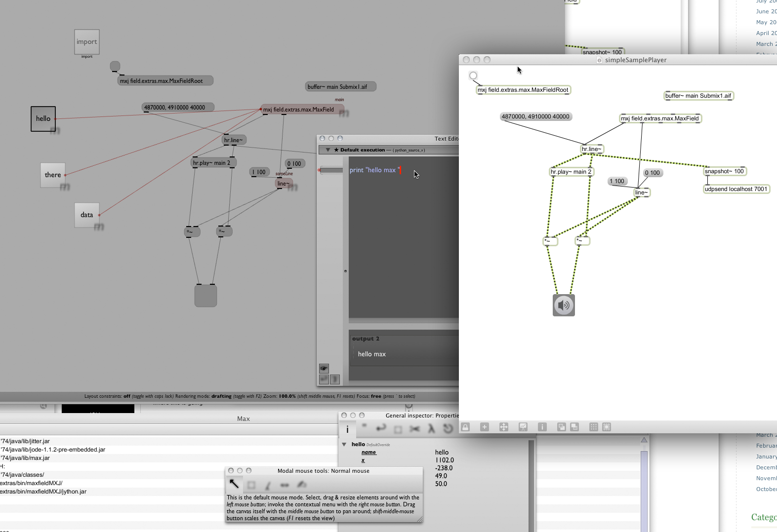The image size is (777, 532).
Task: Click the "hello" box on canvas
Action: pos(43,119)
